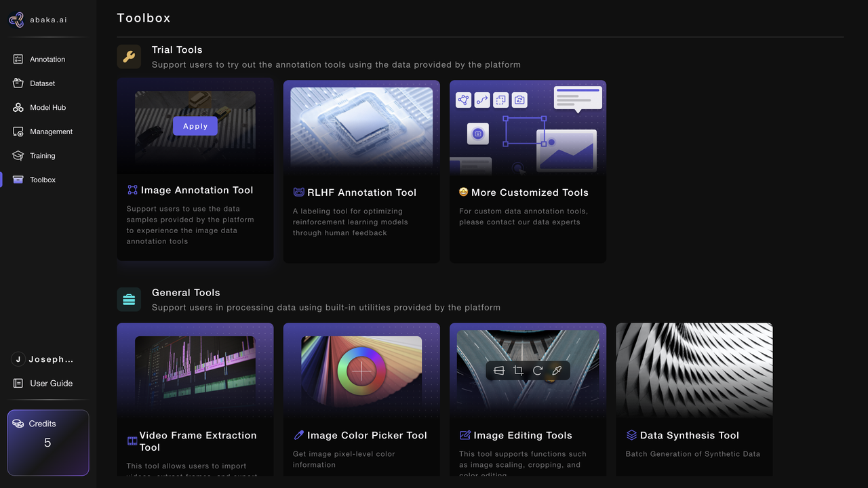Click the polygon icon in Customized Tools thumbnail

pos(464,100)
